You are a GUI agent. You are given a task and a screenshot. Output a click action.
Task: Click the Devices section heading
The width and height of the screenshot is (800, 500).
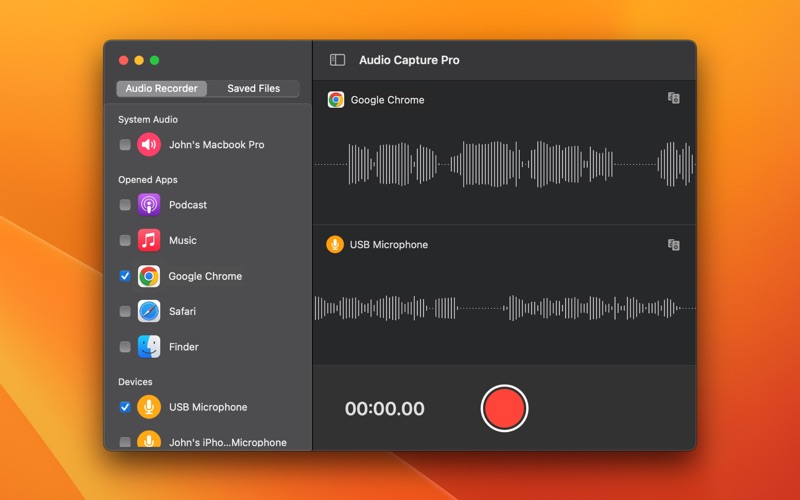click(x=135, y=382)
